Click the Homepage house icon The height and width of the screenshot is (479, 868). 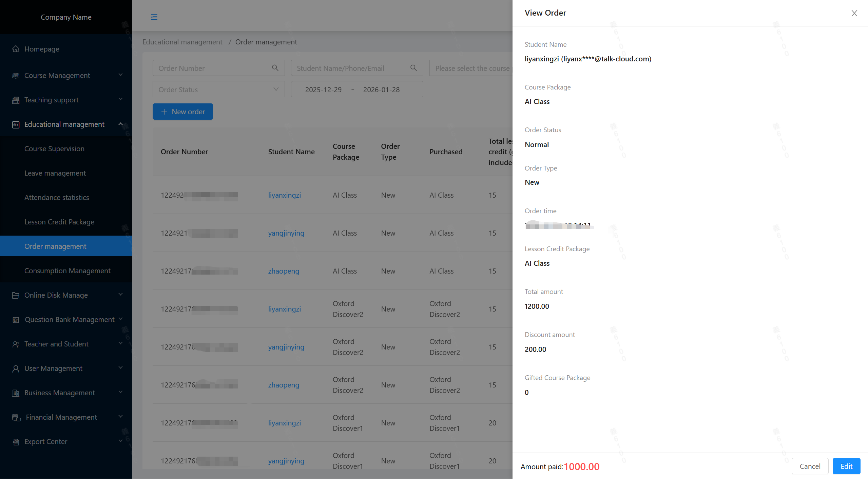tap(16, 49)
